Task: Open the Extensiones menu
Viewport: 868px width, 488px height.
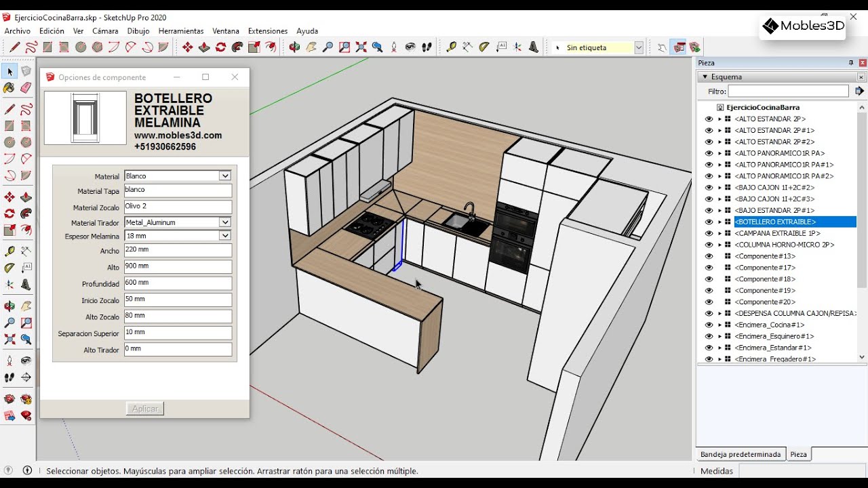Action: coord(268,31)
